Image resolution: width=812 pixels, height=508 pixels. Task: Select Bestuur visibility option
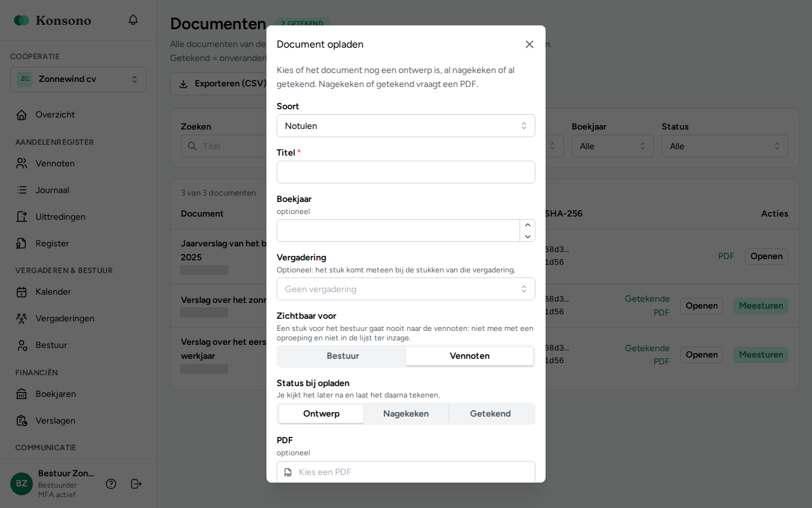point(343,356)
